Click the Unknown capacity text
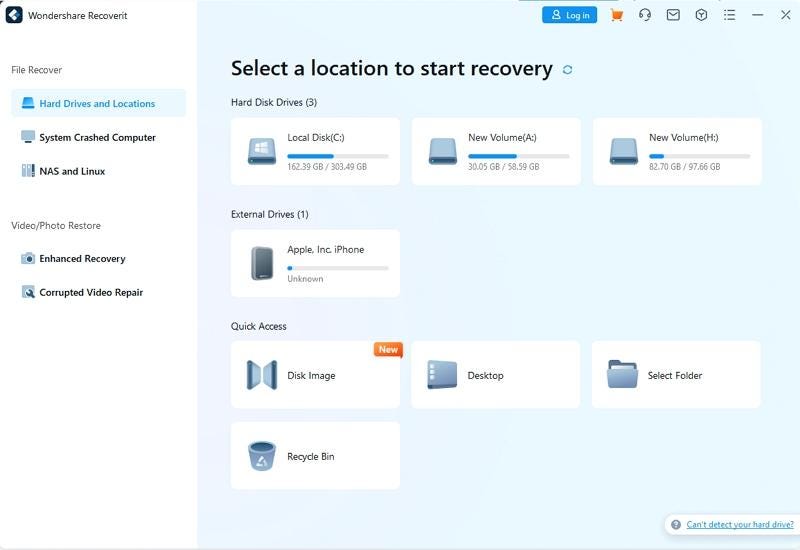800x550 pixels. point(305,279)
